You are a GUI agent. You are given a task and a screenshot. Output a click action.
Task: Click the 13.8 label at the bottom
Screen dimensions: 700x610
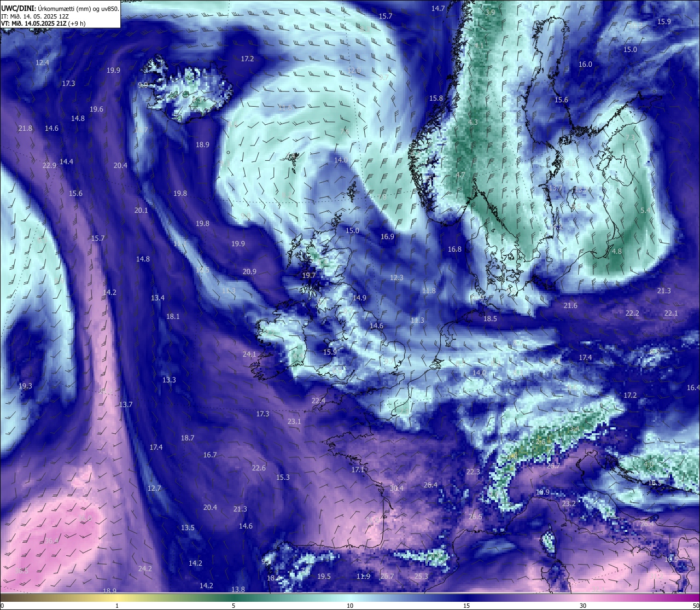pos(238,590)
